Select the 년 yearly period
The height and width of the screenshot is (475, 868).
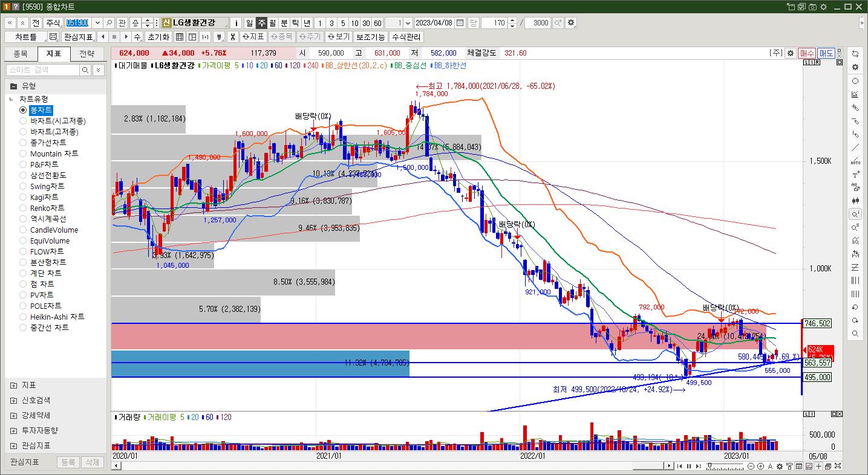point(307,23)
